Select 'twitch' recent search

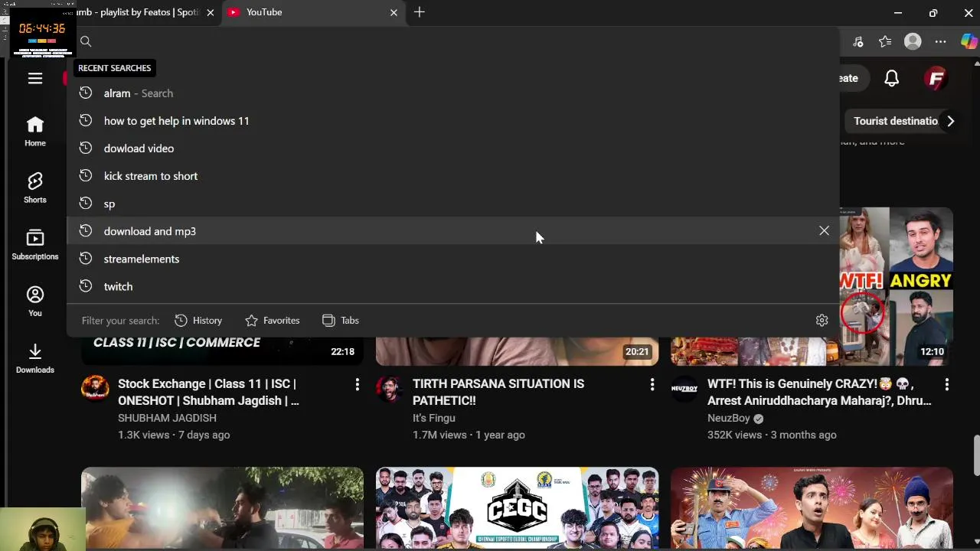pyautogui.click(x=453, y=286)
